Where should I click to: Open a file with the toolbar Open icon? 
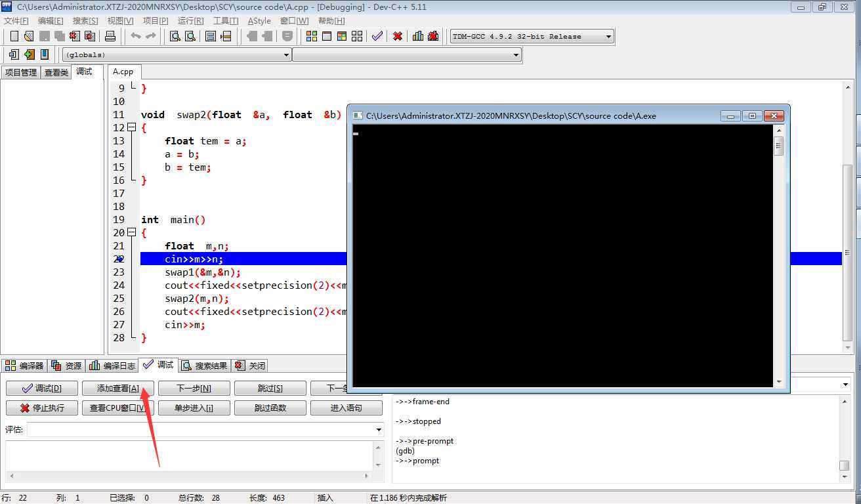pos(29,36)
